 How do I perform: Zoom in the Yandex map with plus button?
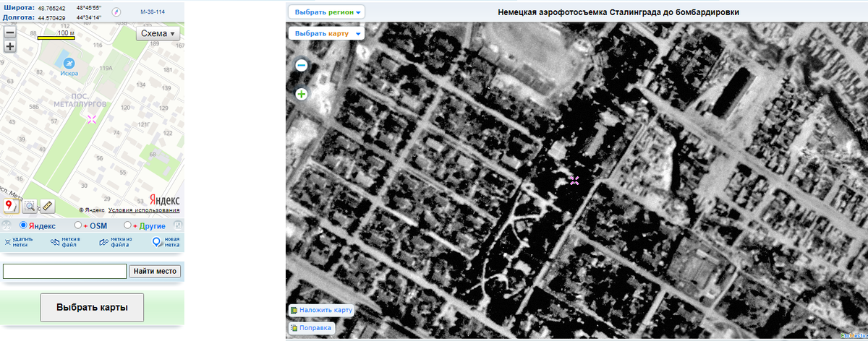(9, 46)
